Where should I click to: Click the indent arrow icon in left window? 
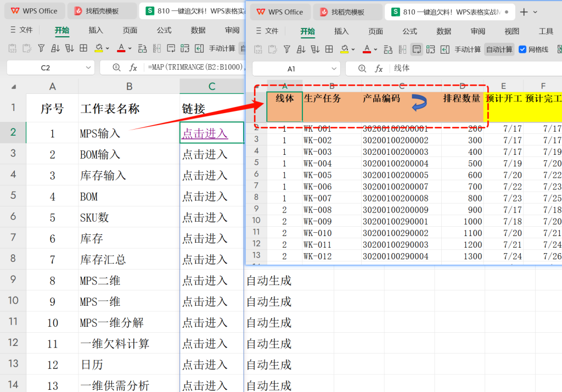pyautogui.click(x=199, y=48)
